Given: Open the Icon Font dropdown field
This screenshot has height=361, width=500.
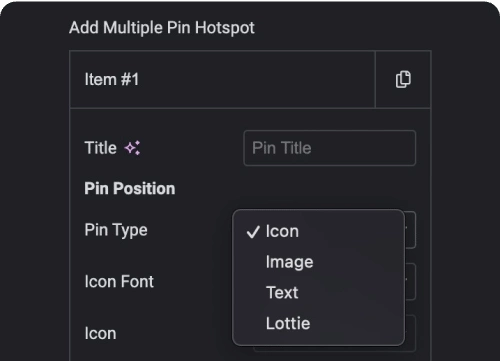Looking at the screenshot, I should [410, 282].
